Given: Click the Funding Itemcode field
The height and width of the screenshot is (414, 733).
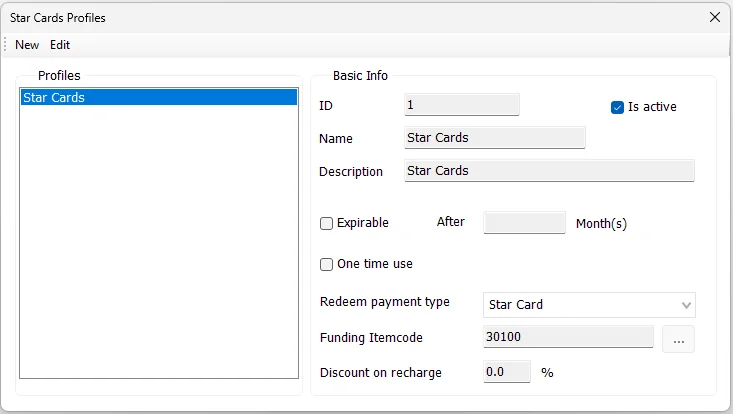Looking at the screenshot, I should pos(568,337).
